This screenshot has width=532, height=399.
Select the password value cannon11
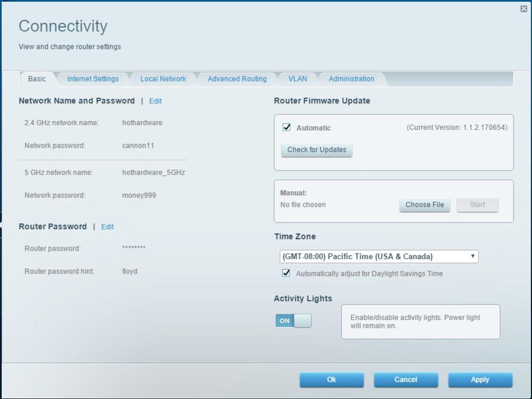pyautogui.click(x=138, y=146)
